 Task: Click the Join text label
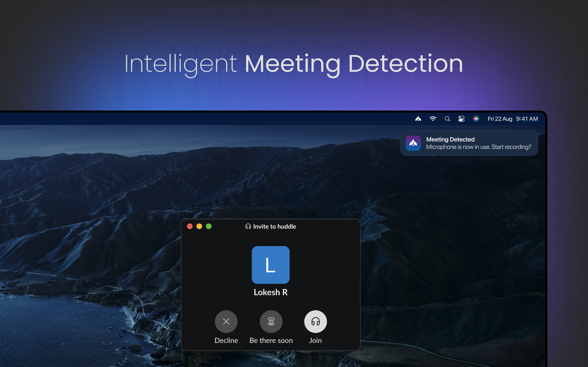315,340
